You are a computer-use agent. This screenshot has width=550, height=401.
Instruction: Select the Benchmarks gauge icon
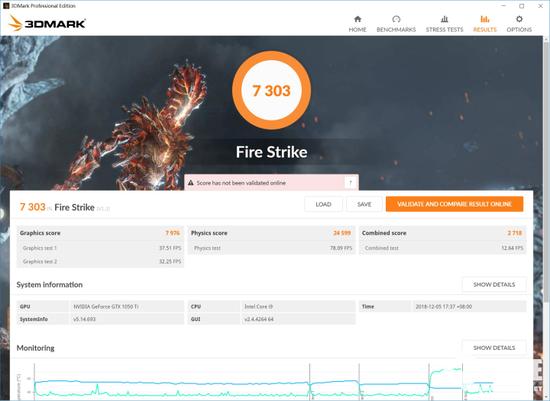(x=396, y=19)
